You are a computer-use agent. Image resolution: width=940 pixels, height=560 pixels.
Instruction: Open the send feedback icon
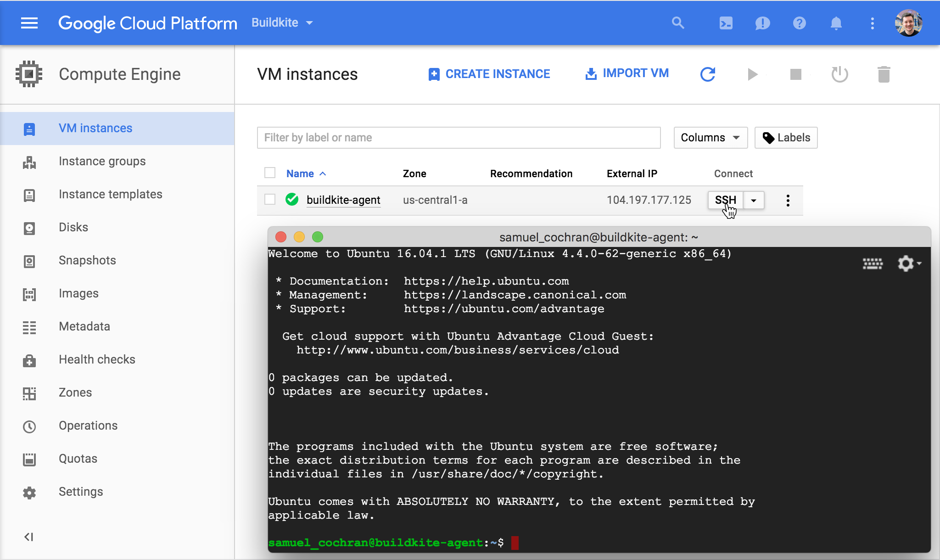click(762, 23)
